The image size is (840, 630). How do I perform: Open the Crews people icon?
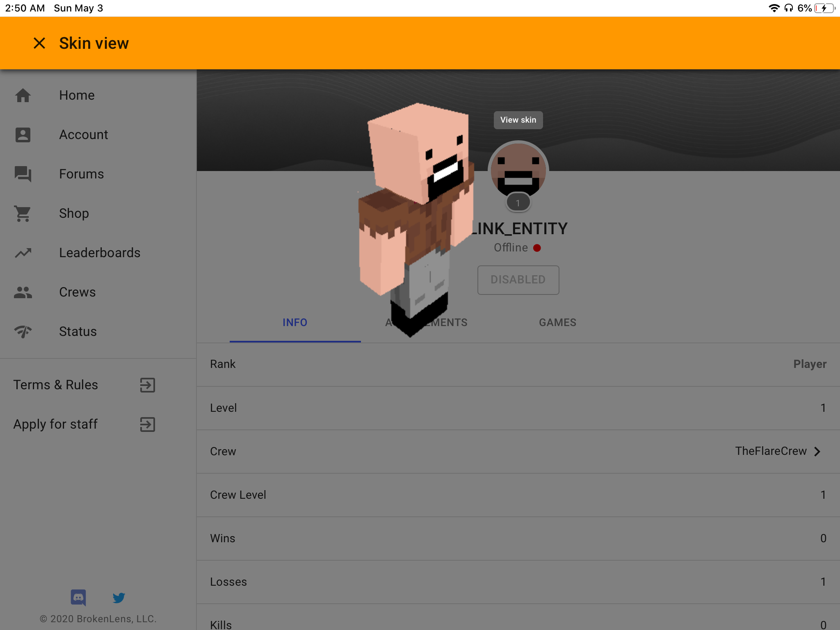coord(23,292)
